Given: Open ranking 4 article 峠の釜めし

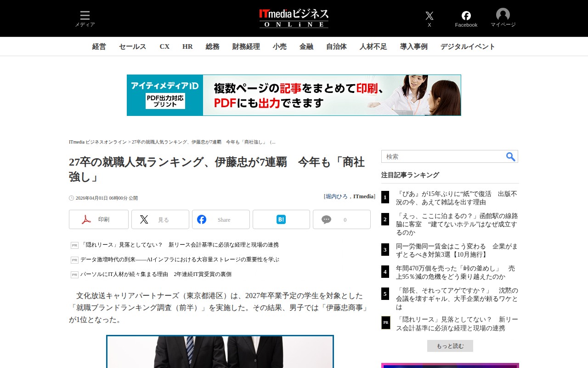Looking at the screenshot, I should click(455, 272).
